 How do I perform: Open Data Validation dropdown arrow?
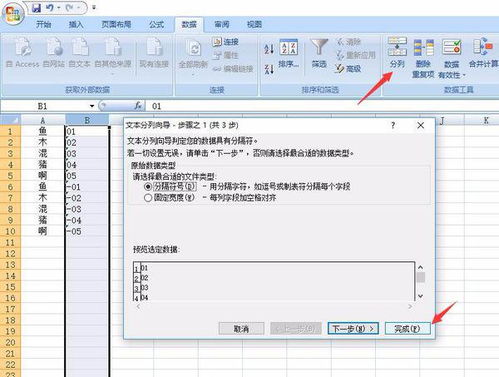coord(464,75)
